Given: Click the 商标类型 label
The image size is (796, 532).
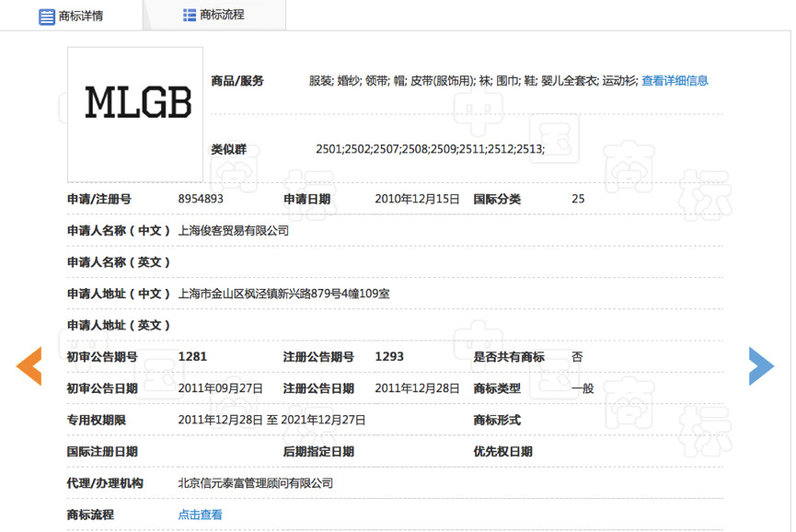Looking at the screenshot, I should [497, 388].
